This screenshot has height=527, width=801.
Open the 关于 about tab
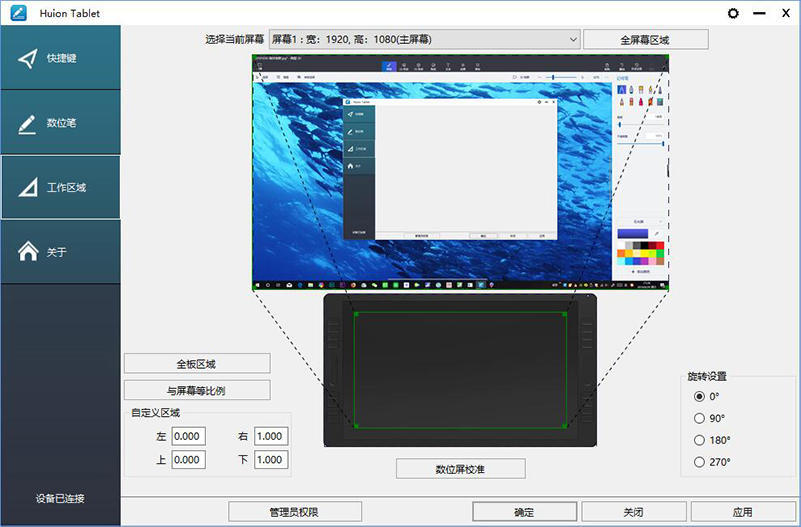click(x=60, y=252)
